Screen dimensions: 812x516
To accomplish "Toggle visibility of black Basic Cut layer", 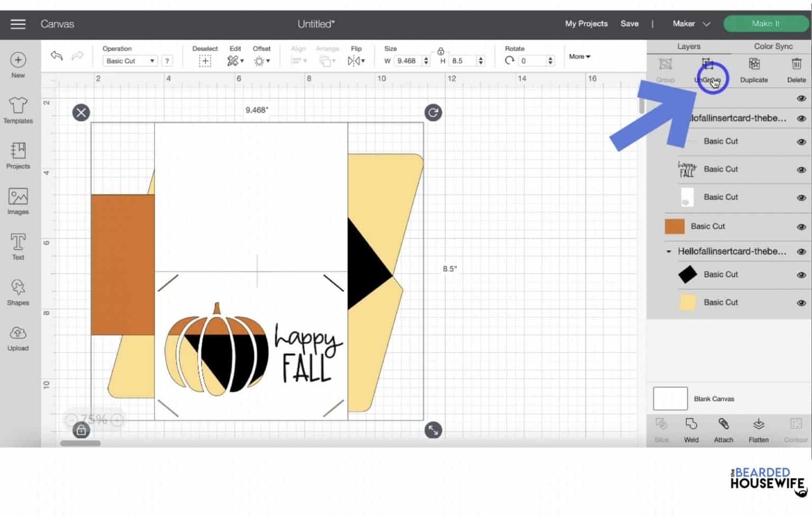I will (801, 275).
